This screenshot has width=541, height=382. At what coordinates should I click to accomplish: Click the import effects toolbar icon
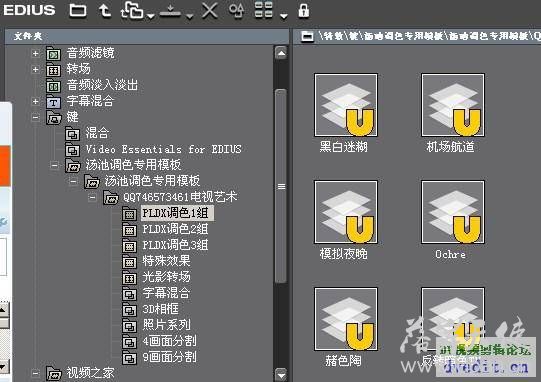coord(132,10)
